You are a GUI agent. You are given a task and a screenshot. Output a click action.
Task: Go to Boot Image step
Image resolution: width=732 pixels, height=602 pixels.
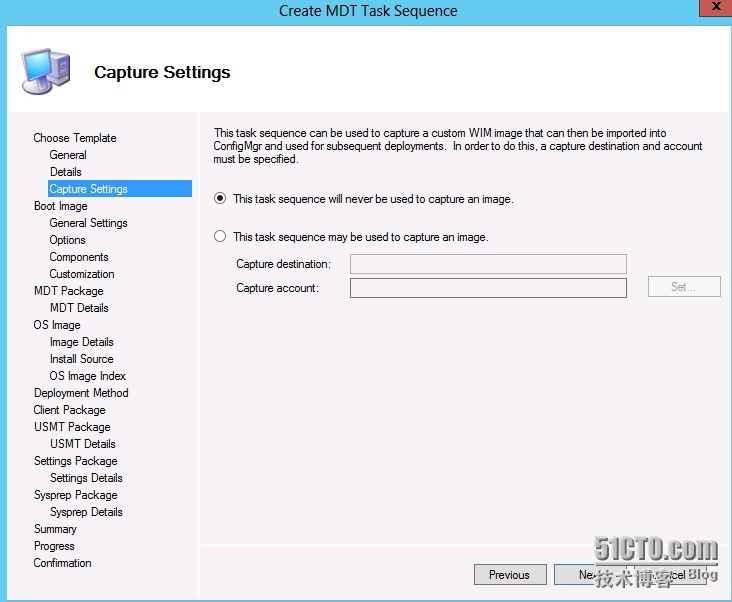61,206
